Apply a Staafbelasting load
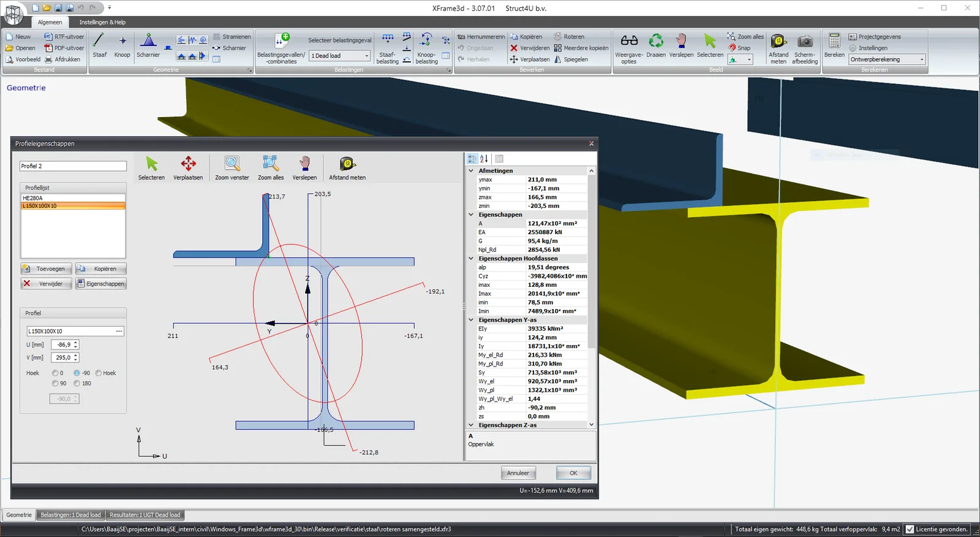The image size is (980, 537). (x=388, y=48)
